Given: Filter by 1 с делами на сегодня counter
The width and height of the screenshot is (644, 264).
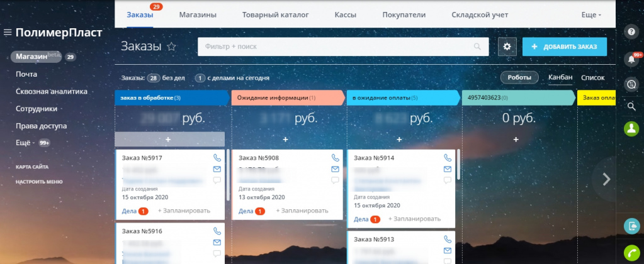Looking at the screenshot, I should [232, 78].
